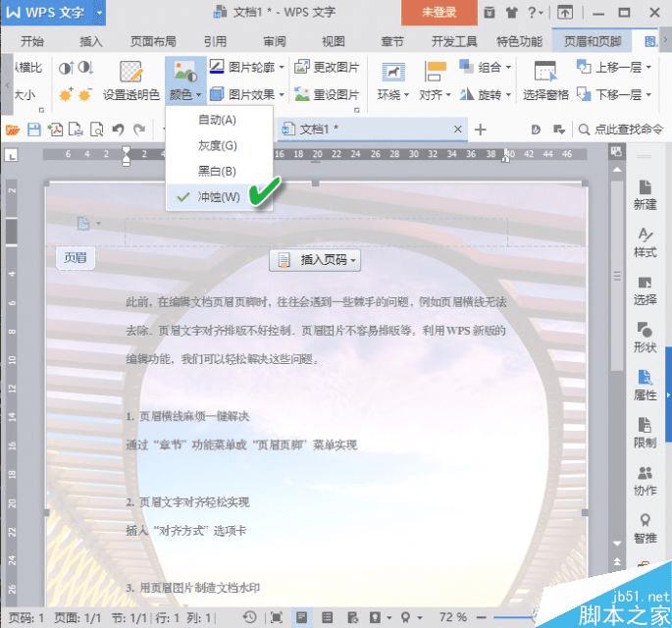
Task: Toggle ribbon collapse icon in title bar
Action: coord(565,13)
